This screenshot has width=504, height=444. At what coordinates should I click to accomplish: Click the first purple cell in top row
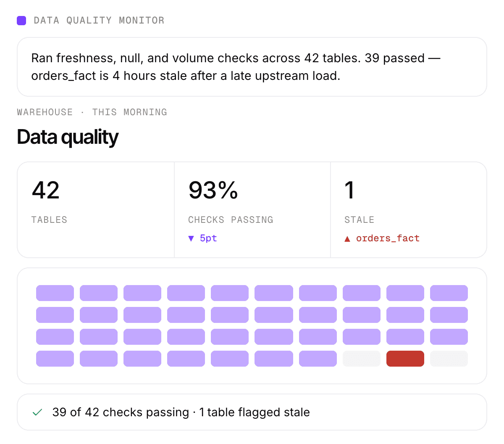[x=55, y=293]
